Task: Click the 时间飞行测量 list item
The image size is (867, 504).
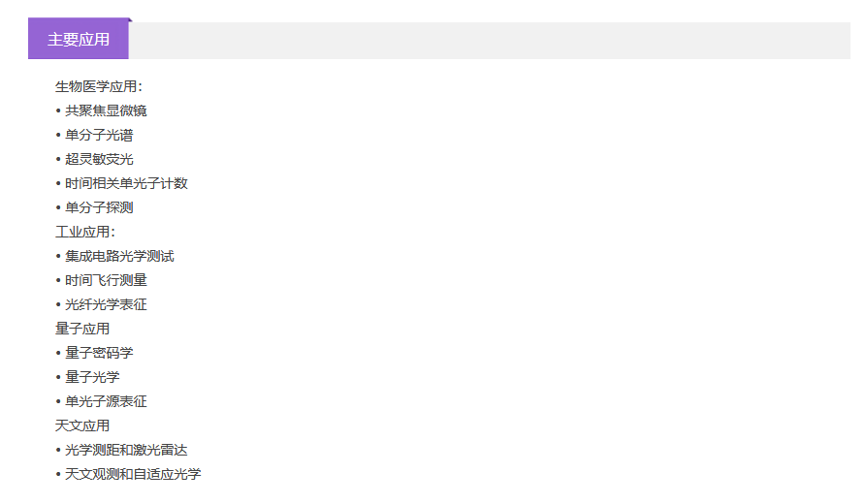Action: point(106,280)
